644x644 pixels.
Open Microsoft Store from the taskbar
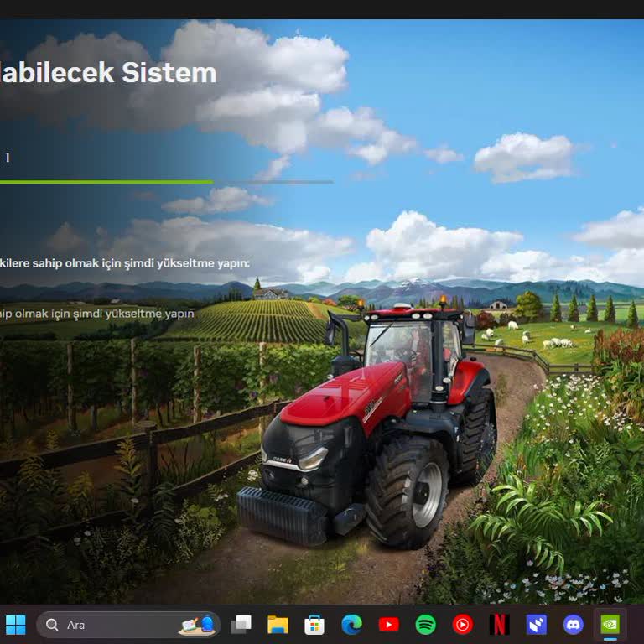click(314, 625)
